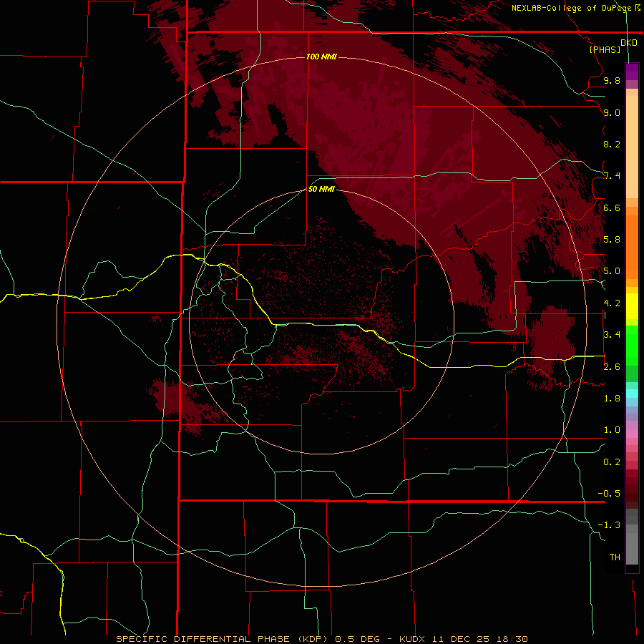
Task: Click the light peach segment of the color bar
Action: click(x=632, y=147)
